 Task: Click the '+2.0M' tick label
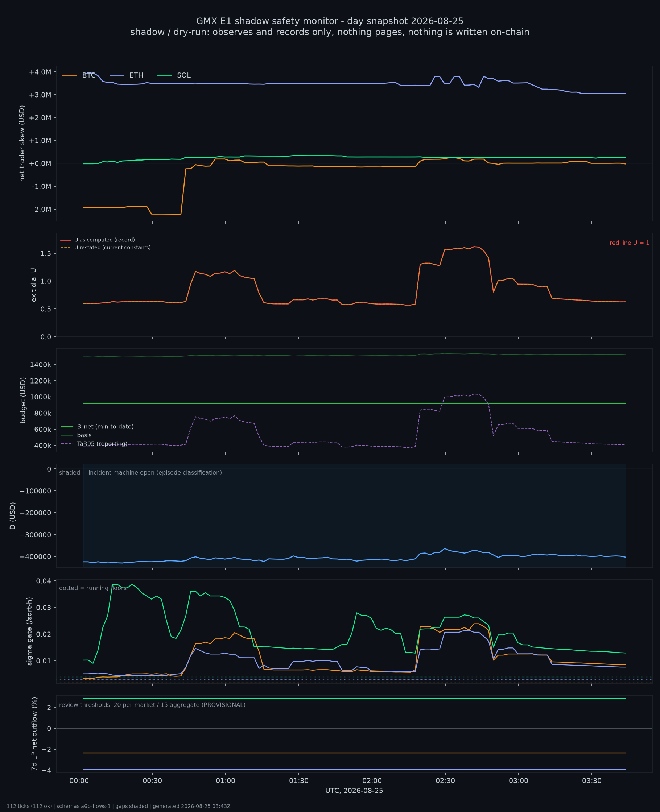click(x=40, y=118)
